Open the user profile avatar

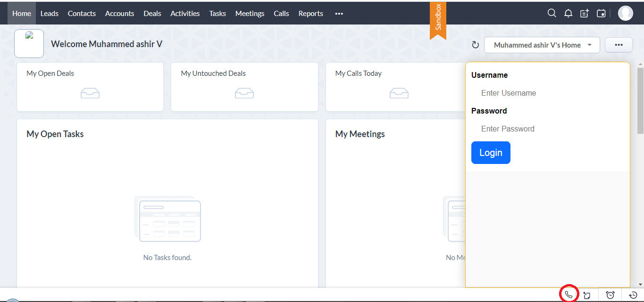tap(625, 13)
